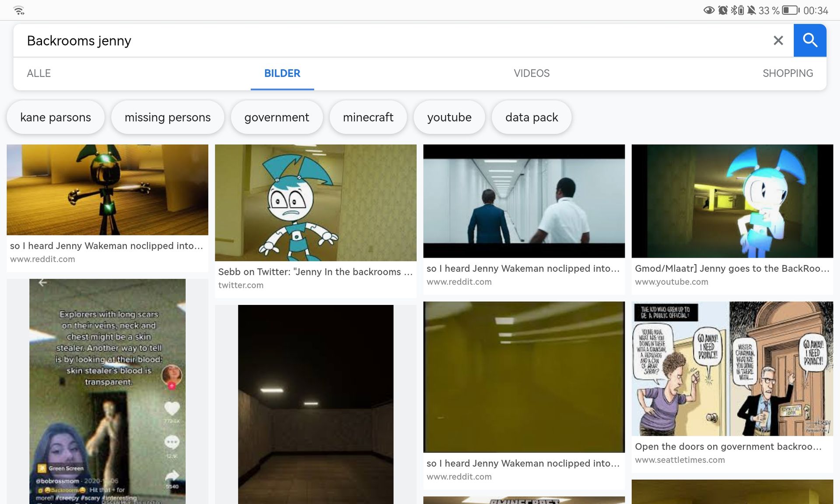Tap the eye comfort status icon
This screenshot has height=504, width=840.
point(709,10)
